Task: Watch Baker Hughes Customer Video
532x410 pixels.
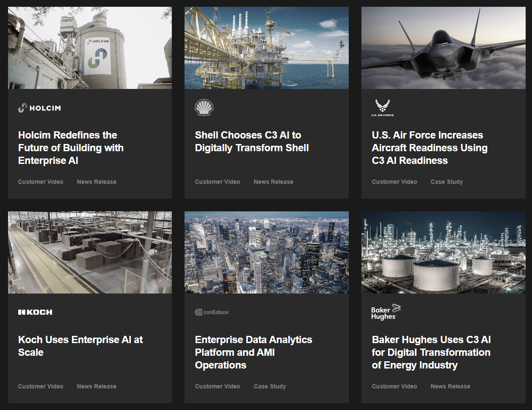Action: 394,386
